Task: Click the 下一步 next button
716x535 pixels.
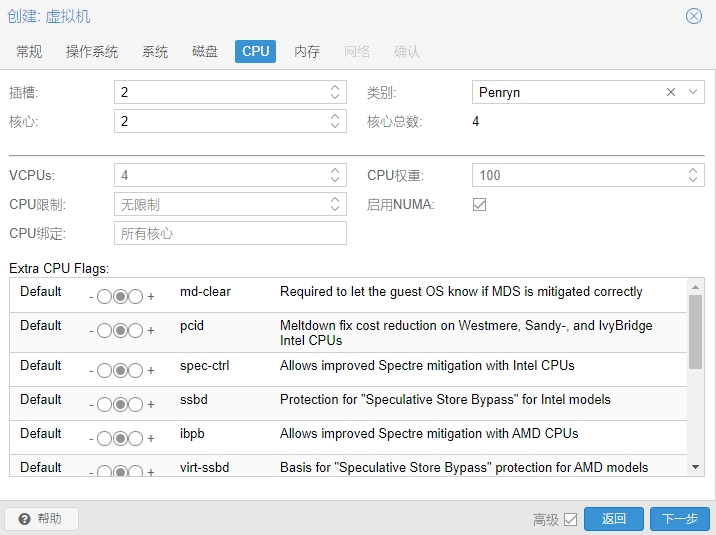Action: (x=680, y=519)
